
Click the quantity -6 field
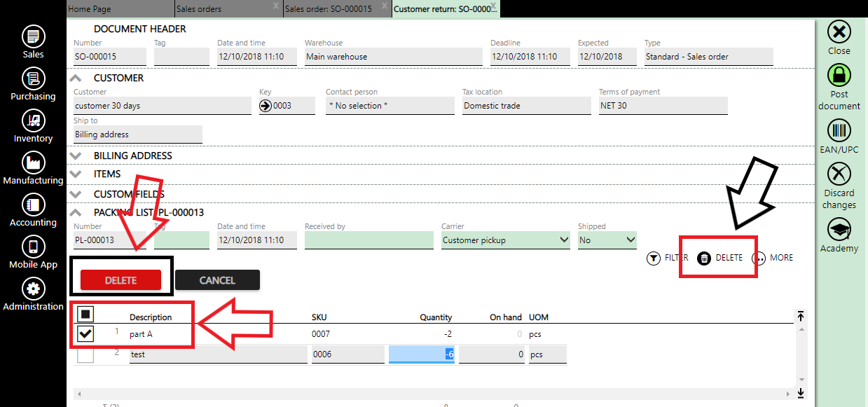coord(422,354)
